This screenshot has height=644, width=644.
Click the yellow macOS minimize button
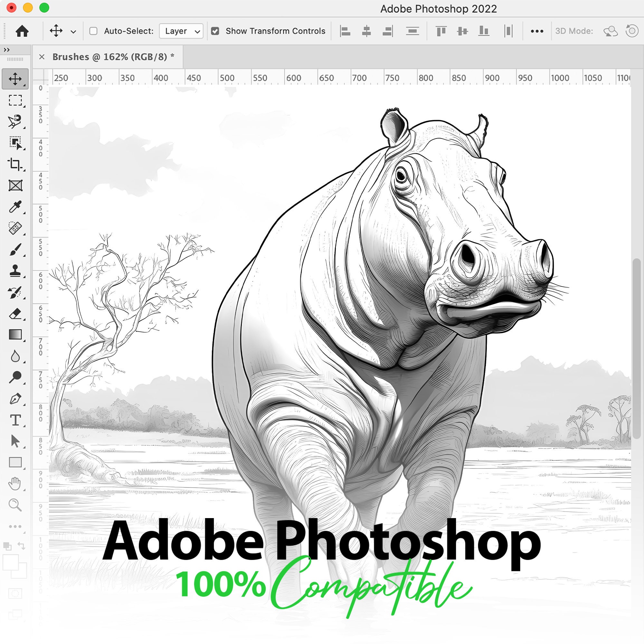click(x=28, y=8)
